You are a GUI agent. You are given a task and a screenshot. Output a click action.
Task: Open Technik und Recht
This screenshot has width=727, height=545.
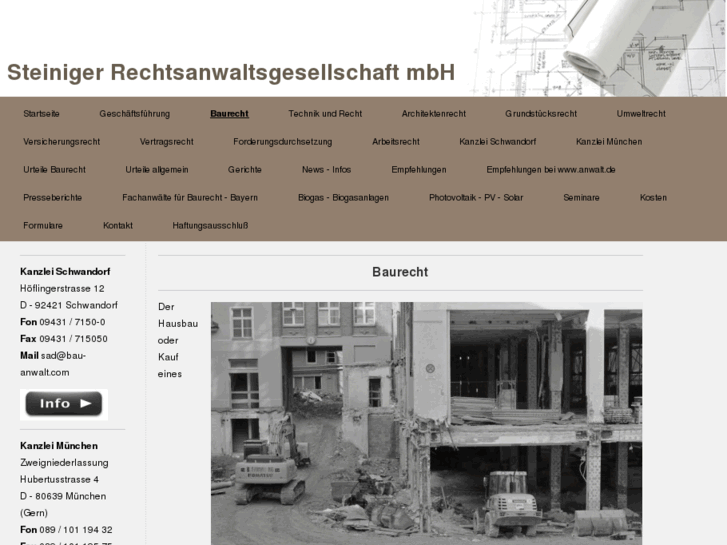coord(325,114)
